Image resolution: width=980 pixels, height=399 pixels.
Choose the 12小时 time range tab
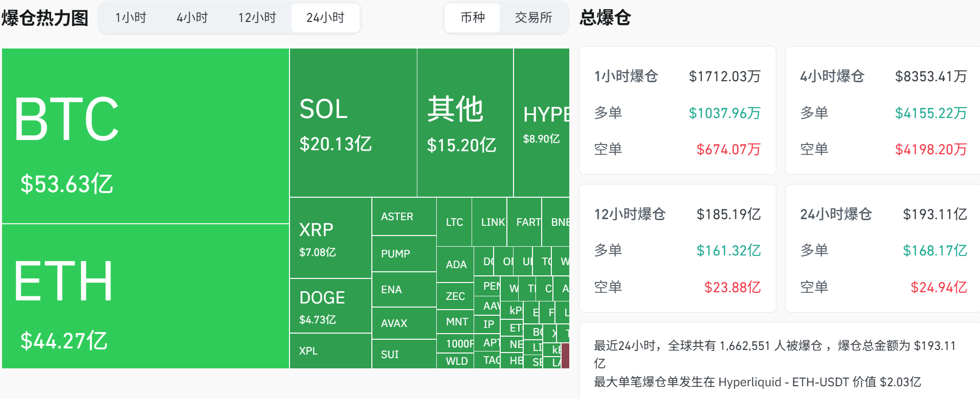click(x=257, y=18)
